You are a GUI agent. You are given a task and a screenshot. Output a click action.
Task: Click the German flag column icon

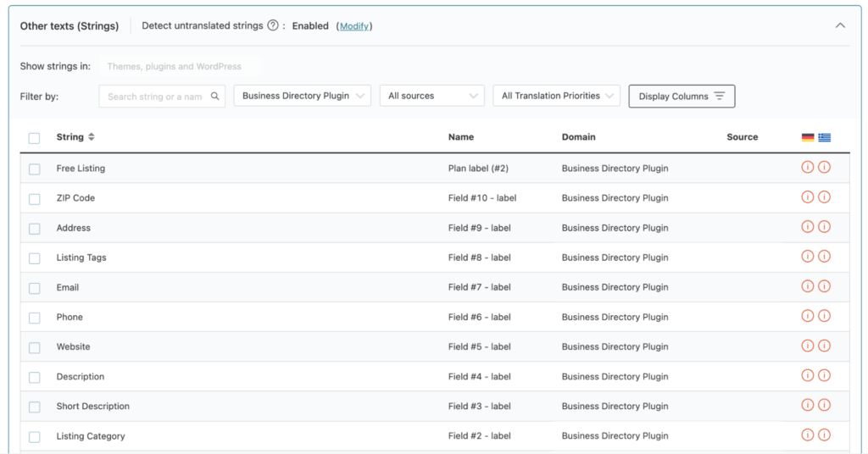pos(808,137)
